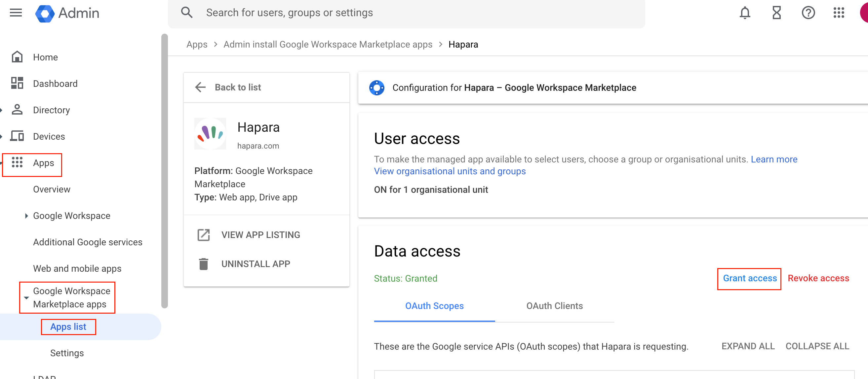
Task: Click the Apps grid icon in sidebar
Action: 17,162
